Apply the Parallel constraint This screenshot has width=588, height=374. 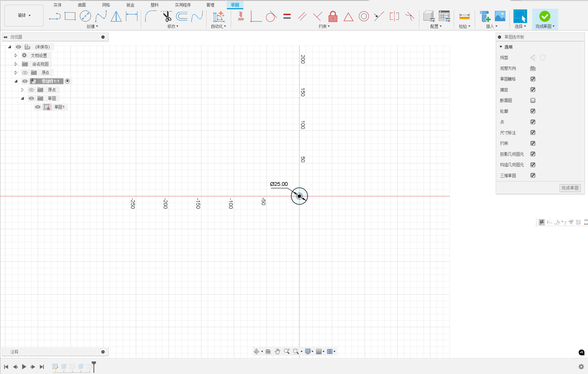pyautogui.click(x=302, y=16)
